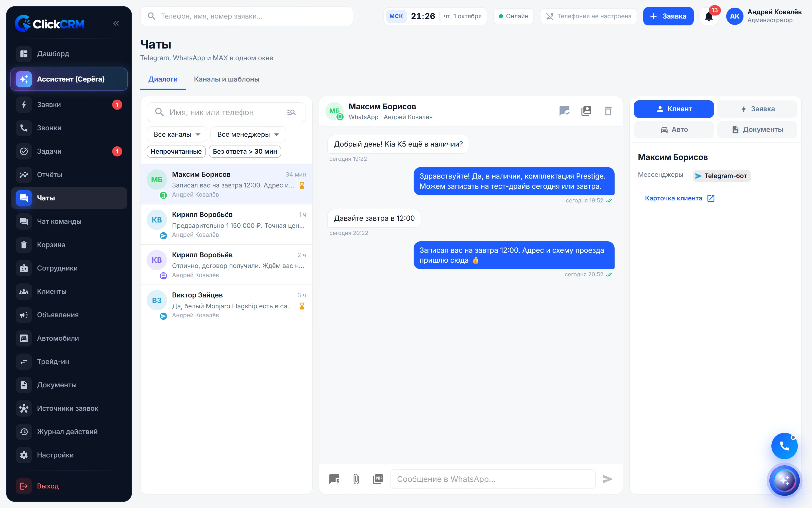Viewport: 812px width, 508px height.
Task: Open floating phone call button
Action: coord(784,446)
